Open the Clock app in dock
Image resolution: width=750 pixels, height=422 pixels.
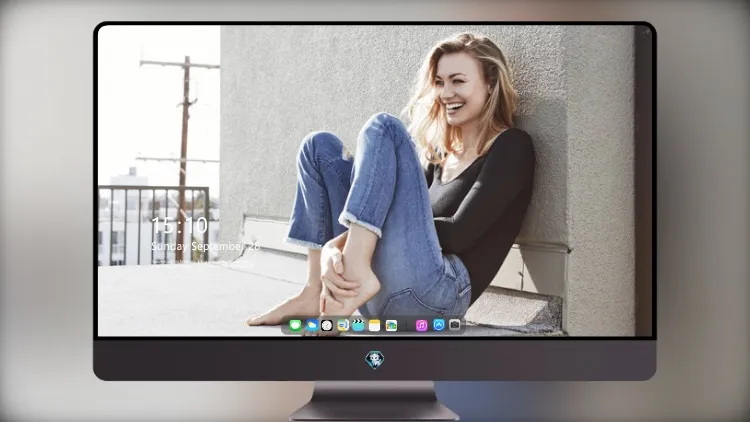coord(327,325)
